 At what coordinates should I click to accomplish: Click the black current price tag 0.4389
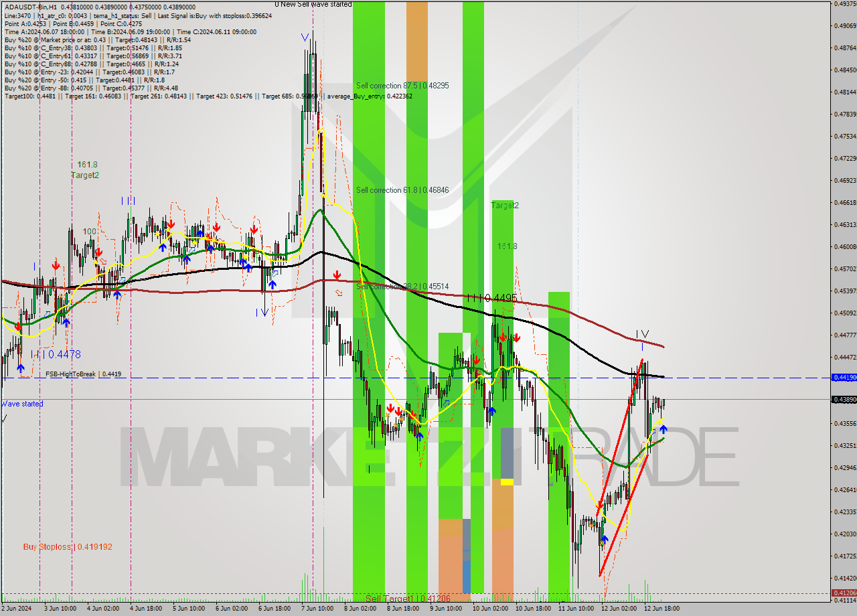(x=844, y=399)
